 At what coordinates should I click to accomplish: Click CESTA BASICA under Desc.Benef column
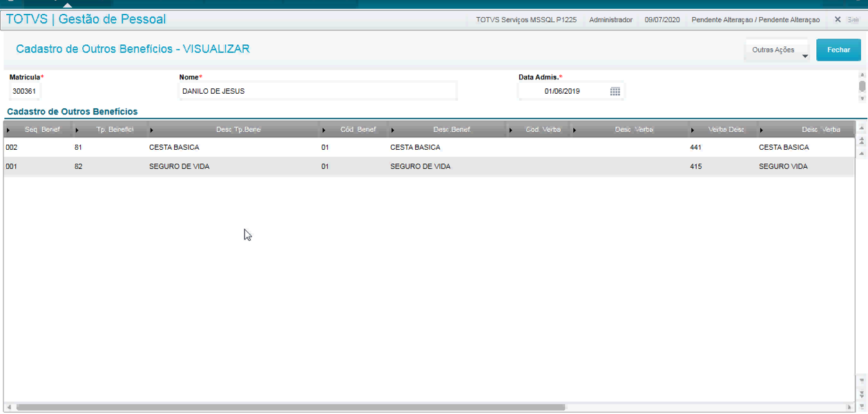click(415, 148)
